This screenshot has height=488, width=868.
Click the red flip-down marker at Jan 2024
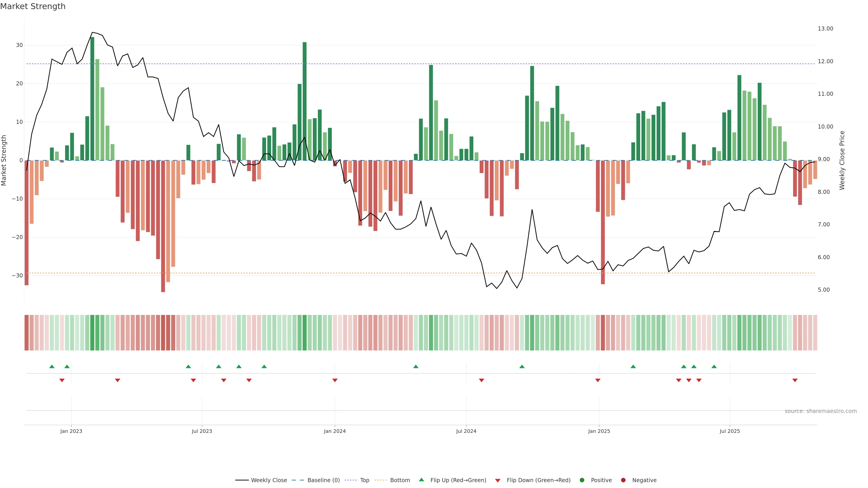(x=335, y=380)
